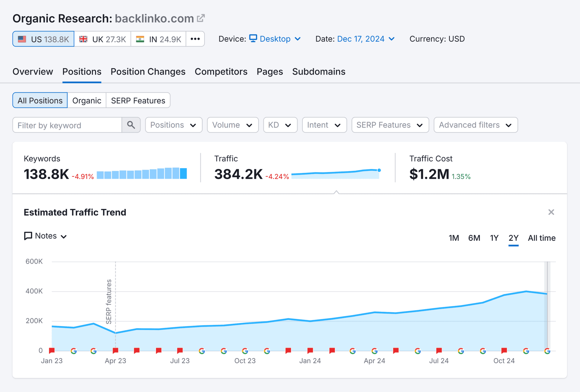Screen dimensions: 580x392
Task: Switch device from Desktop
Action: click(275, 39)
